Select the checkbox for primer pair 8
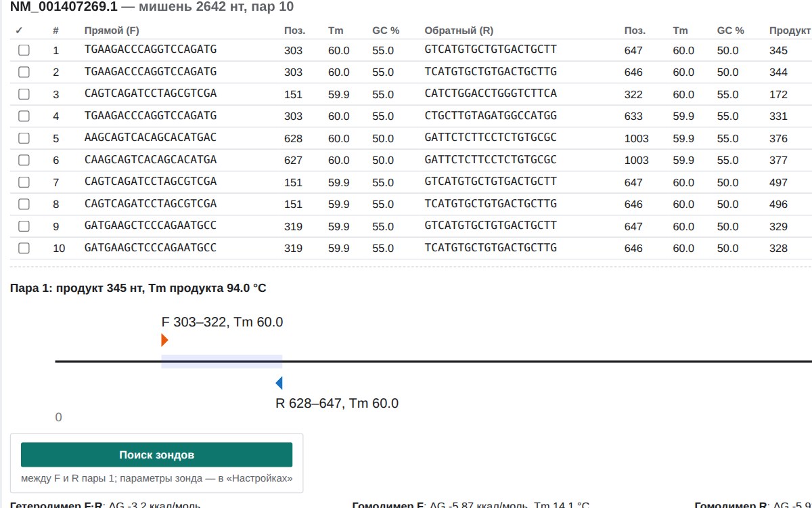This screenshot has height=508, width=812. 24,204
